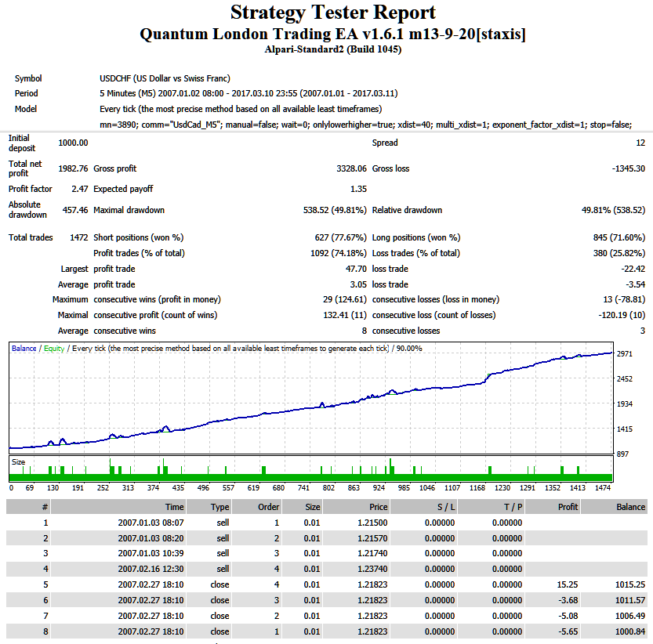This screenshot has width=653, height=644.
Task: Select maximal drawdown value '538.52 (49.81%)'
Action: click(x=335, y=210)
